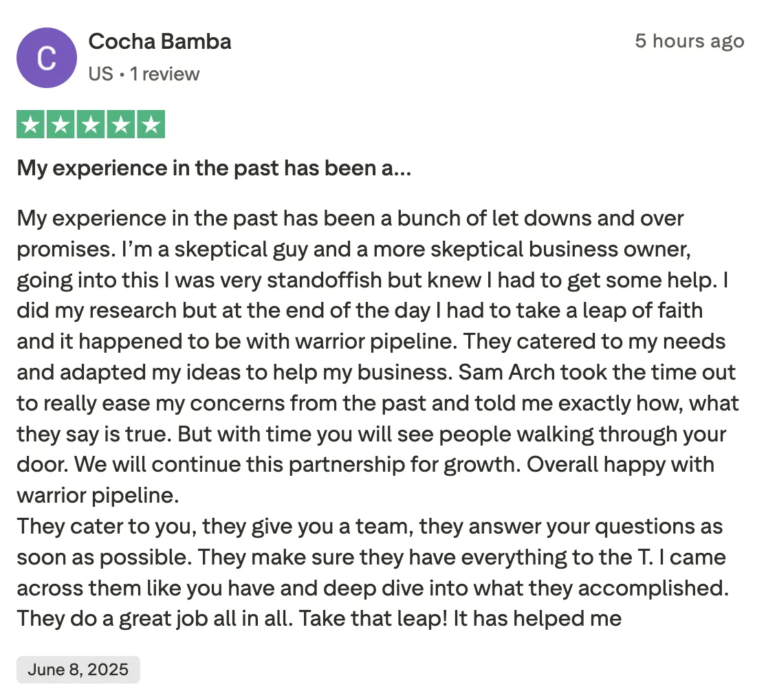Viewport: 766px width, 700px height.
Task: Click the final words It has helped me
Action: (538, 618)
